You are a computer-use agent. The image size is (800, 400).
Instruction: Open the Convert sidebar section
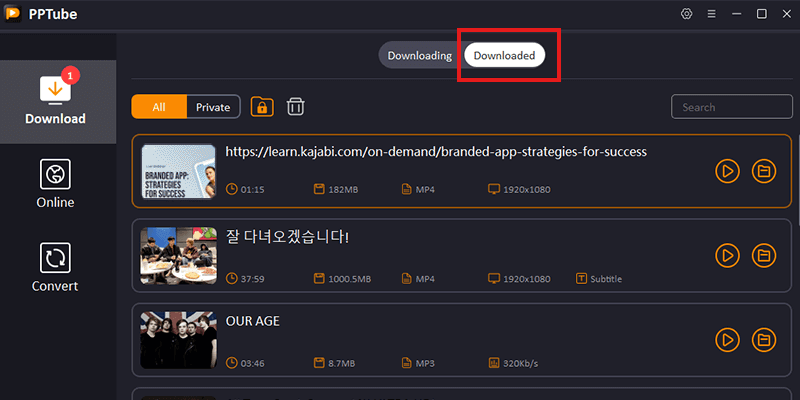click(x=56, y=268)
